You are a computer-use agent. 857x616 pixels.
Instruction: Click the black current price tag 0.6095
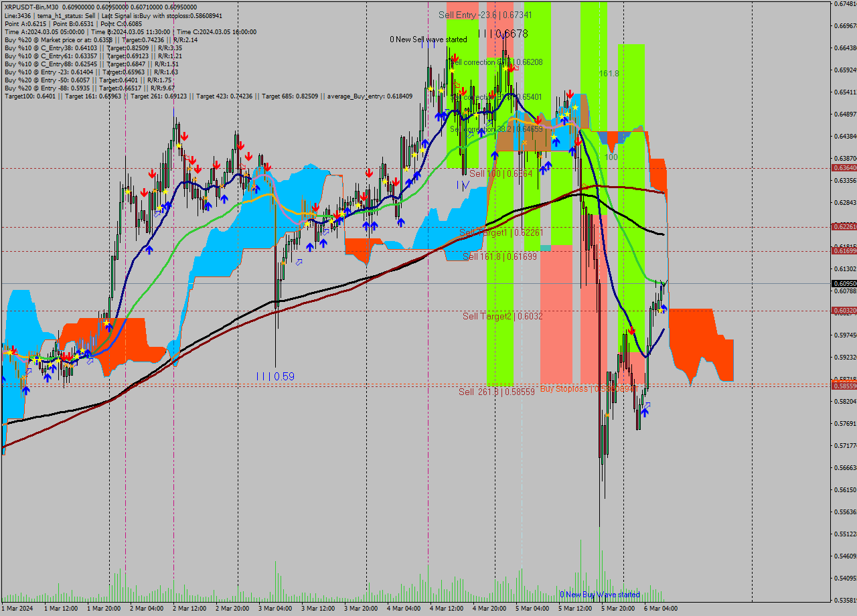tap(844, 283)
